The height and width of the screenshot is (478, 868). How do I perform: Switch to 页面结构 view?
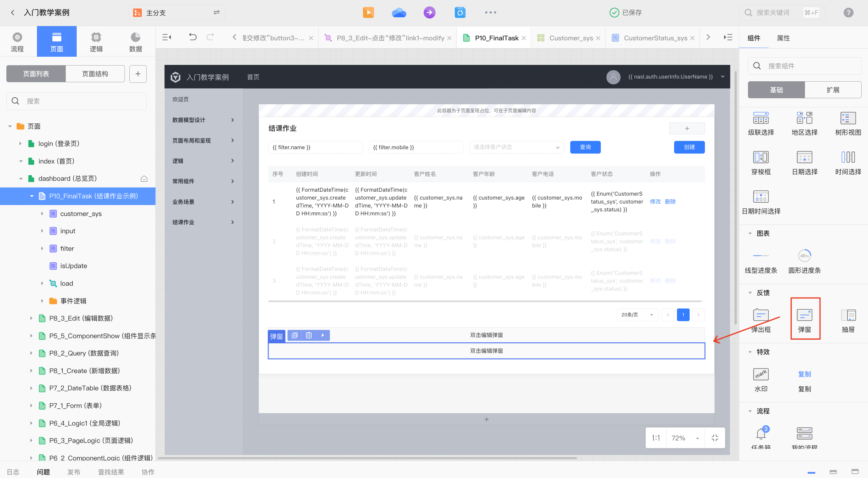95,74
